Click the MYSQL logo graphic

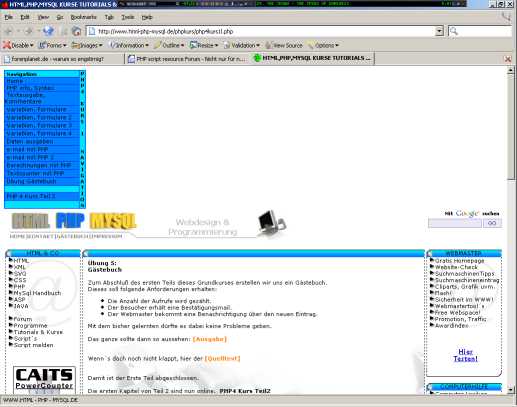113,221
